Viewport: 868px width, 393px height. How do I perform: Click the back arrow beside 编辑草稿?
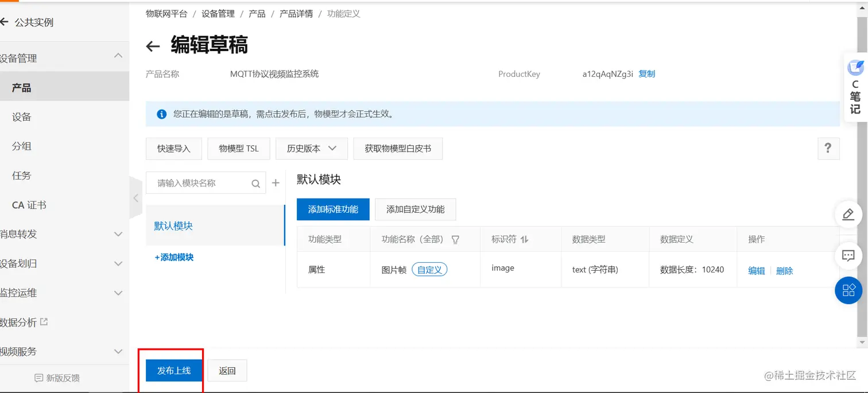(153, 46)
